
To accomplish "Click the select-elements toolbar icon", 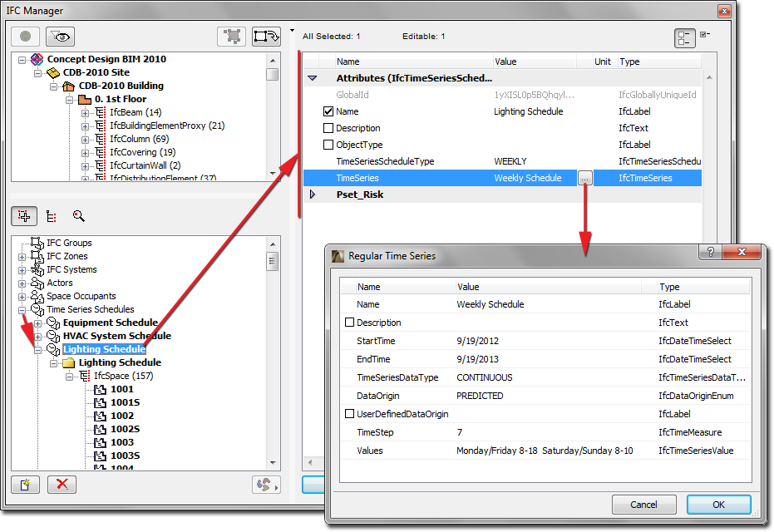I will click(x=231, y=37).
